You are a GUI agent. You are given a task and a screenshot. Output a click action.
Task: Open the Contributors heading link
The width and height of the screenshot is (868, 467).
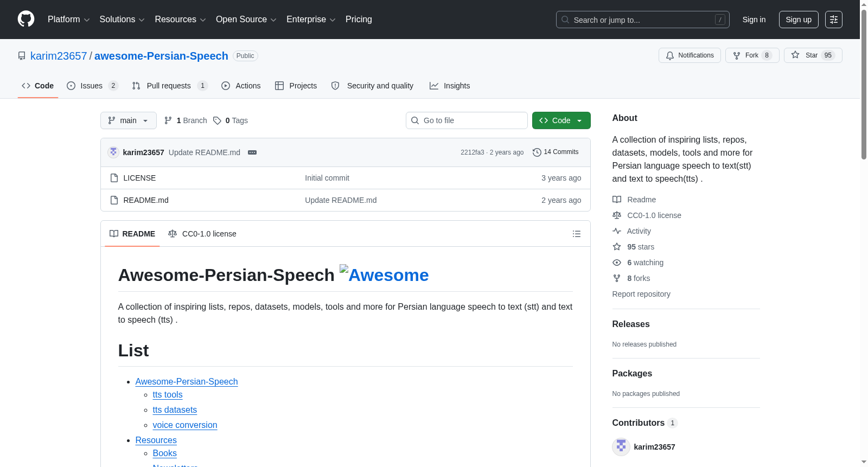[x=645, y=423]
